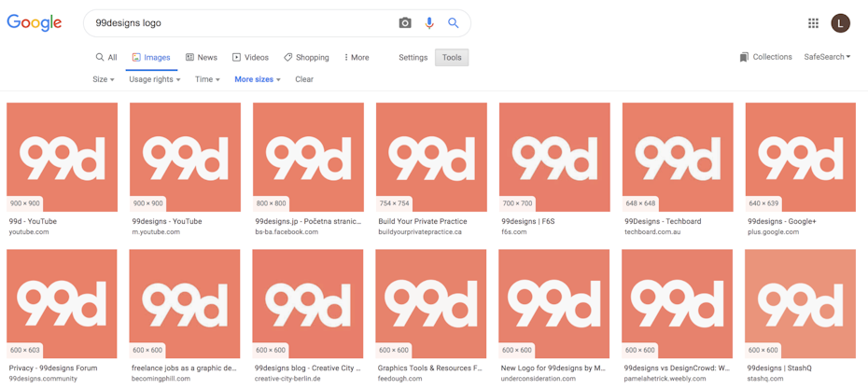This screenshot has width=868, height=389.
Task: Switch to the Videos tab
Action: 250,58
